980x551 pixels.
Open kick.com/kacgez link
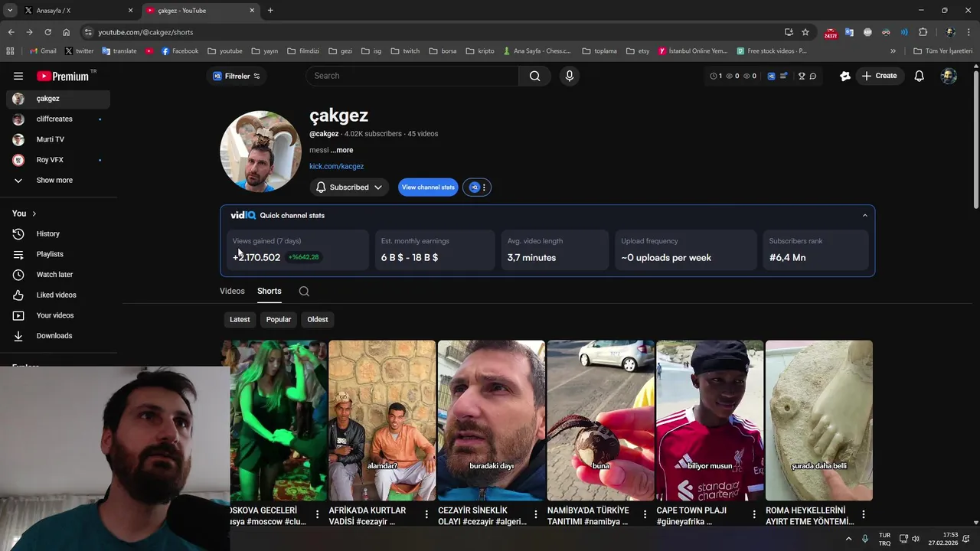[336, 166]
